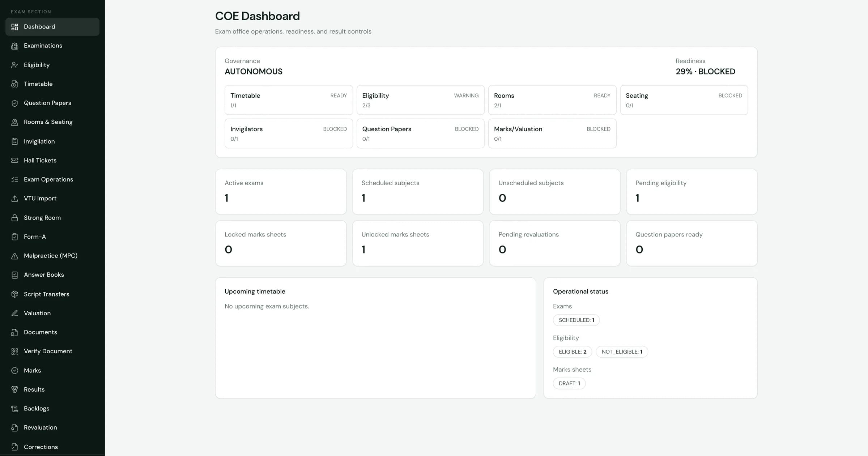Screen dimensions: 868x456
Task: Click the VTU Import upload icon
Action: click(14, 199)
